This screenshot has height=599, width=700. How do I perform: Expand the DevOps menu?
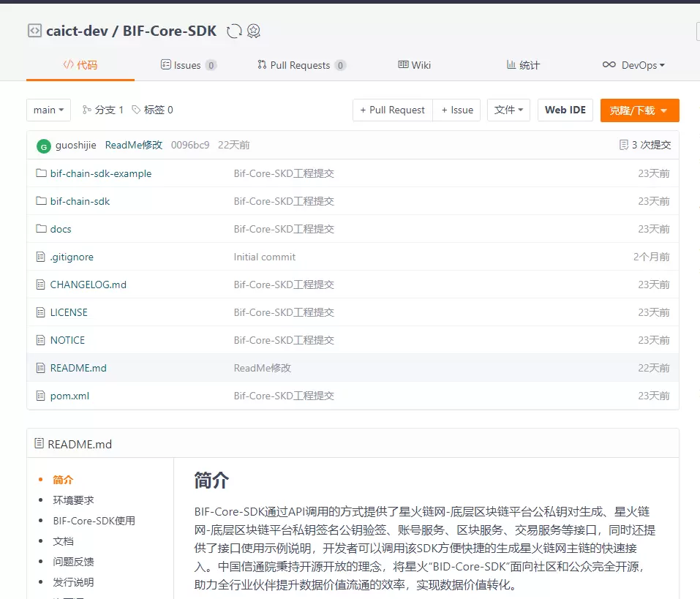pyautogui.click(x=633, y=65)
